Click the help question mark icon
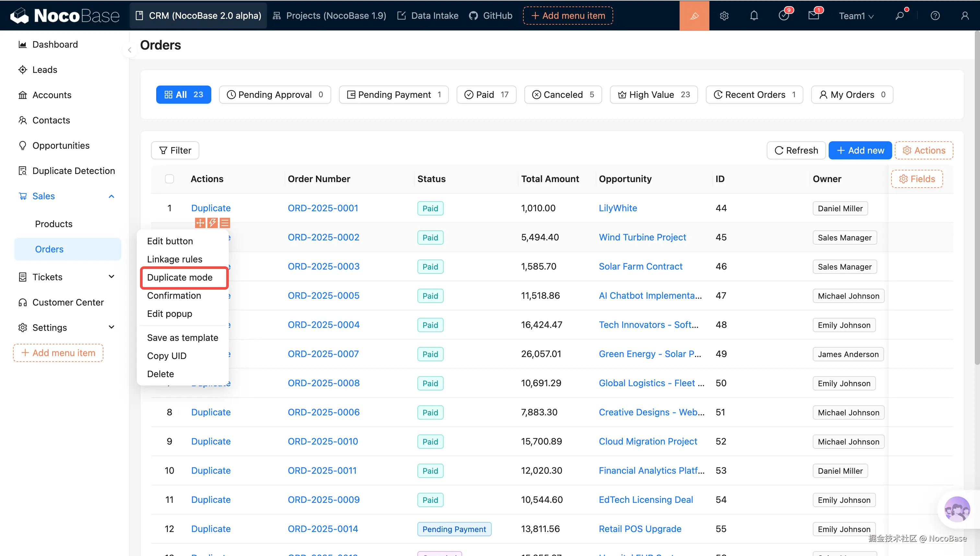This screenshot has width=980, height=556. click(935, 16)
